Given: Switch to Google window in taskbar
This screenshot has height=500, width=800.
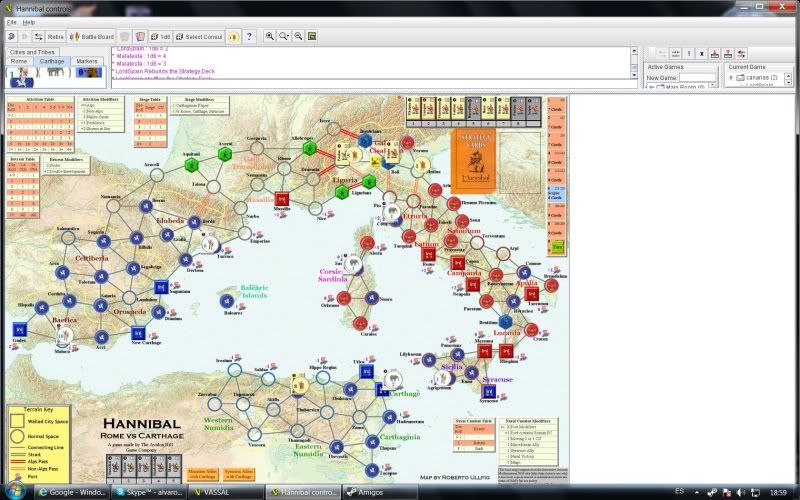Looking at the screenshot, I should (x=72, y=492).
